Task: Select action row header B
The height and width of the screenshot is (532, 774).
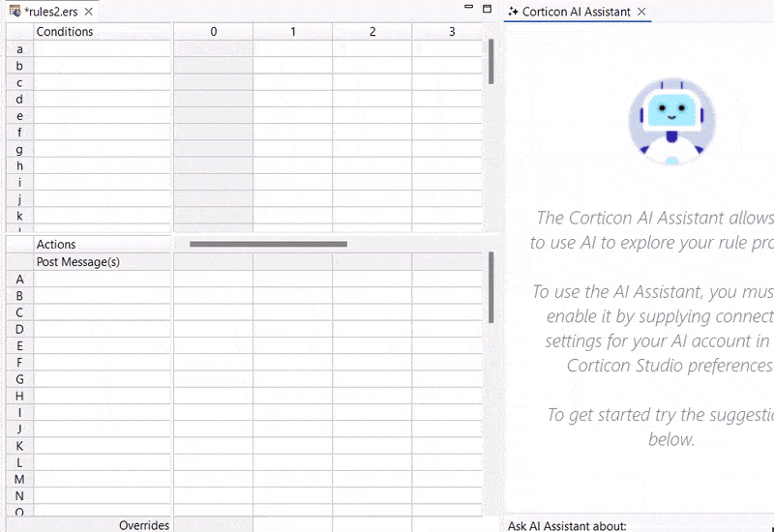Action: [19, 296]
